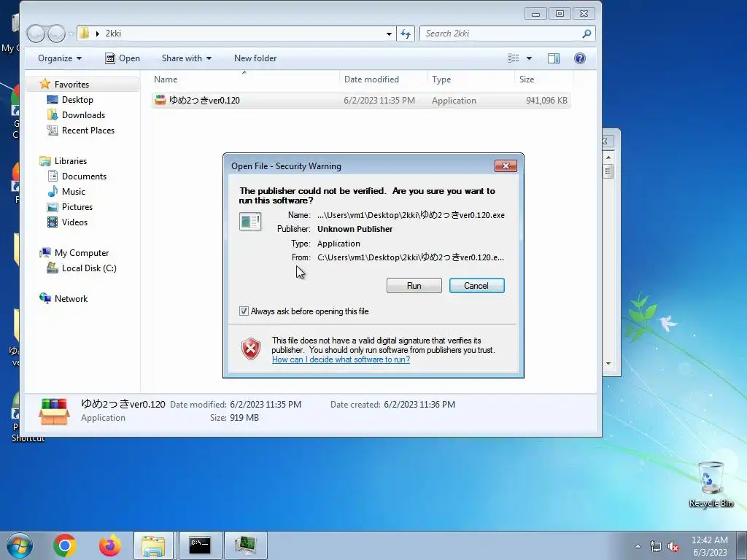Click the Forward navigation arrow
The height and width of the screenshot is (560, 747).
pos(56,34)
